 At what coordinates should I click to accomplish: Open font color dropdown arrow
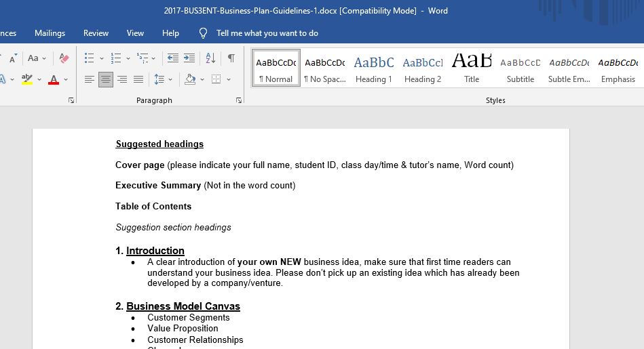(66, 79)
